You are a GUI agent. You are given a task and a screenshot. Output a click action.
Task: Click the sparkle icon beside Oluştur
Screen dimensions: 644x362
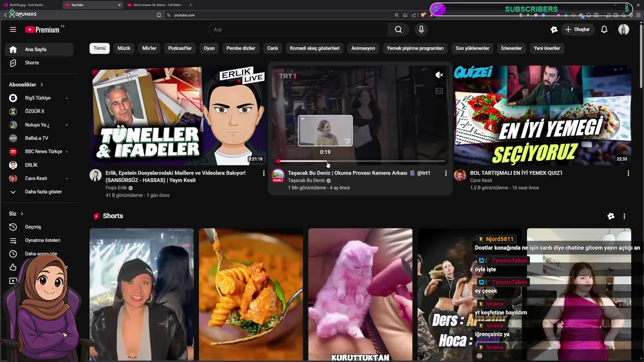(554, 30)
